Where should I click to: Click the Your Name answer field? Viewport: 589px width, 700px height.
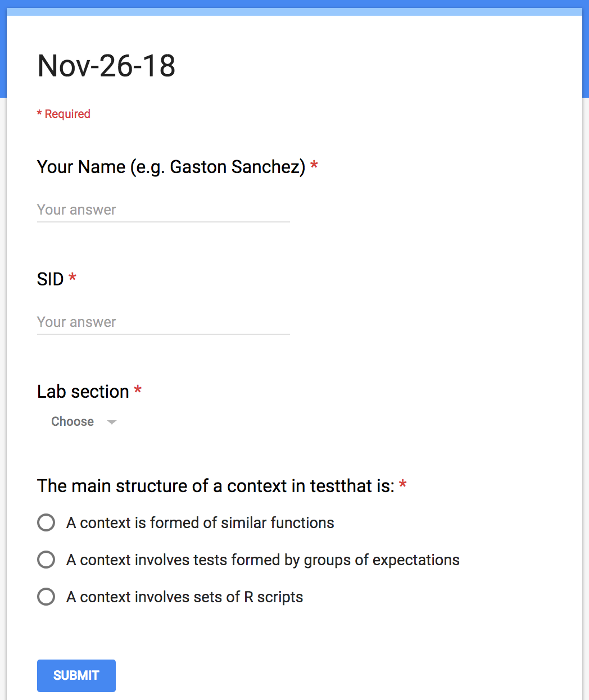[x=163, y=210]
